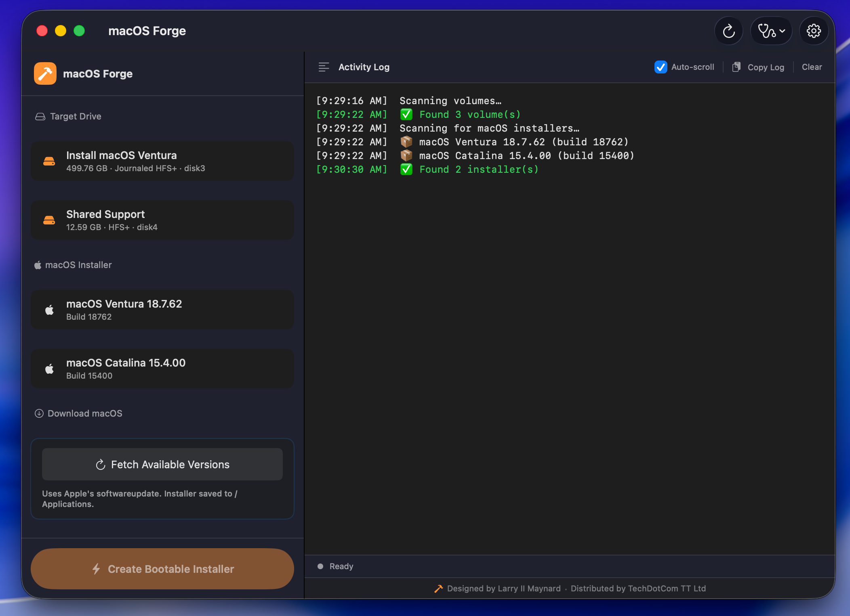
Task: Click the 'Target Drive' section heading
Action: (76, 116)
